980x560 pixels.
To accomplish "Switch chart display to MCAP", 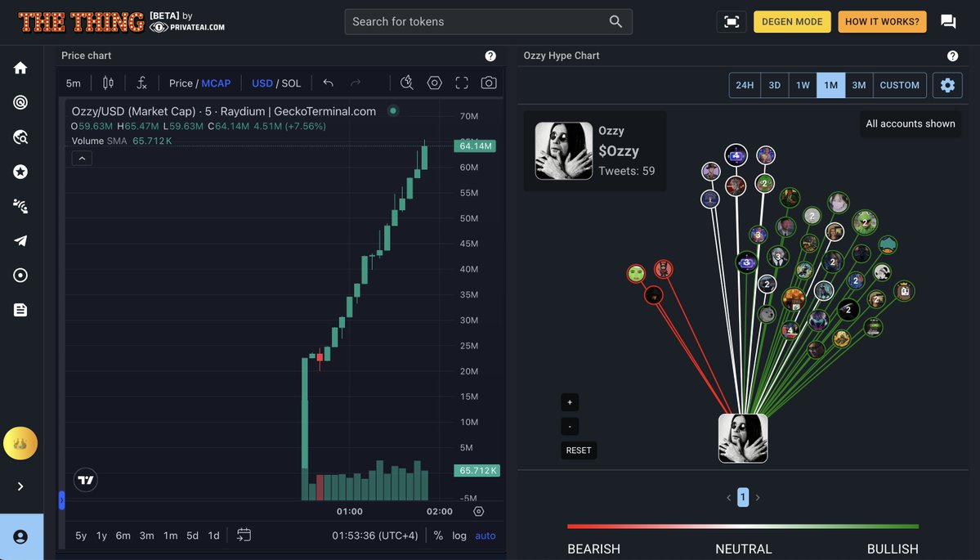I will (216, 83).
